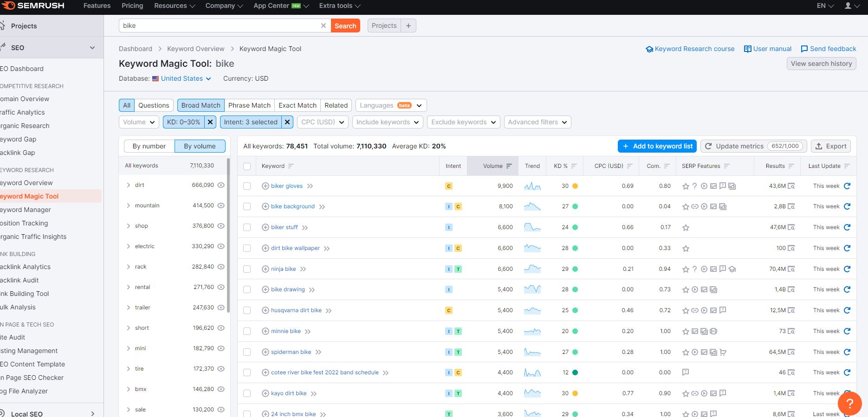This screenshot has height=417, width=868.
Task: Open the biker gloves keyword link
Action: [x=287, y=186]
